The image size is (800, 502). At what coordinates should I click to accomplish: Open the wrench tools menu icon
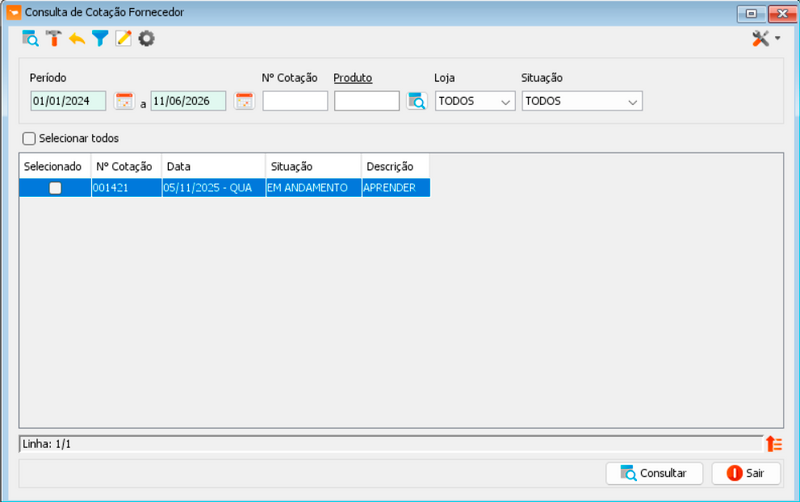[x=760, y=38]
